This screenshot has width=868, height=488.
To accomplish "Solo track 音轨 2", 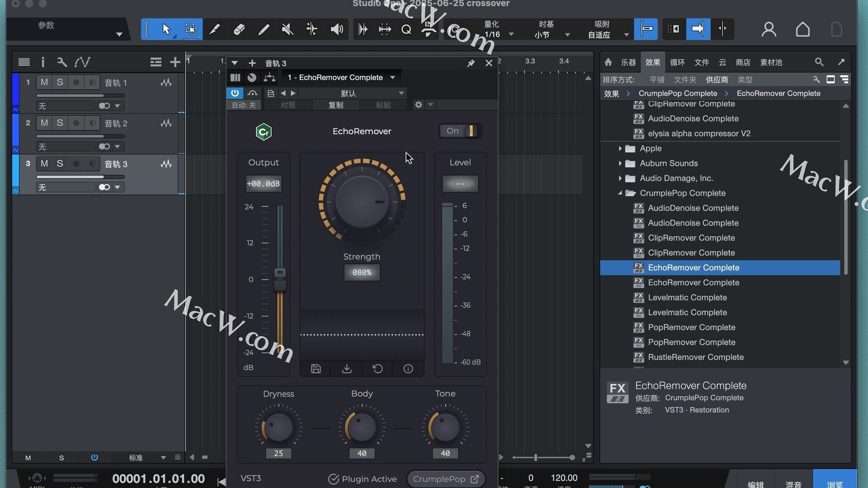I will click(x=60, y=123).
